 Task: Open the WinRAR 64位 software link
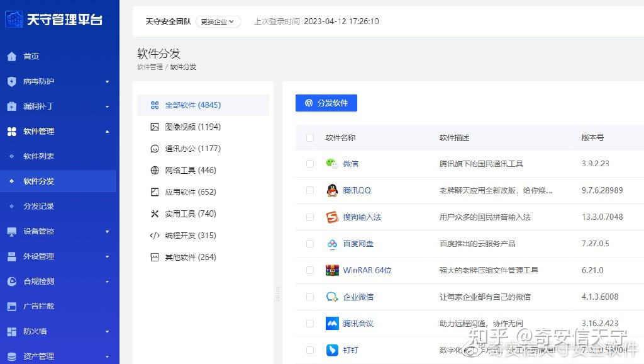(369, 270)
